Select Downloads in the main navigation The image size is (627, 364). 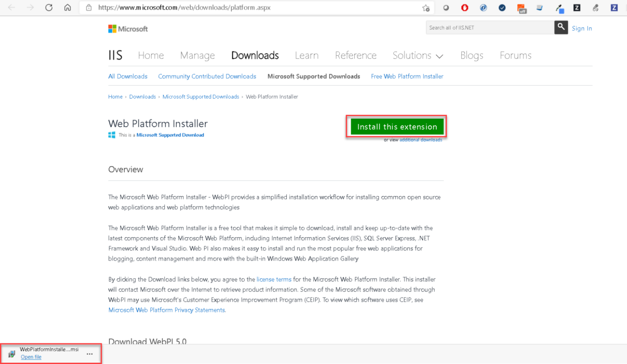(255, 55)
